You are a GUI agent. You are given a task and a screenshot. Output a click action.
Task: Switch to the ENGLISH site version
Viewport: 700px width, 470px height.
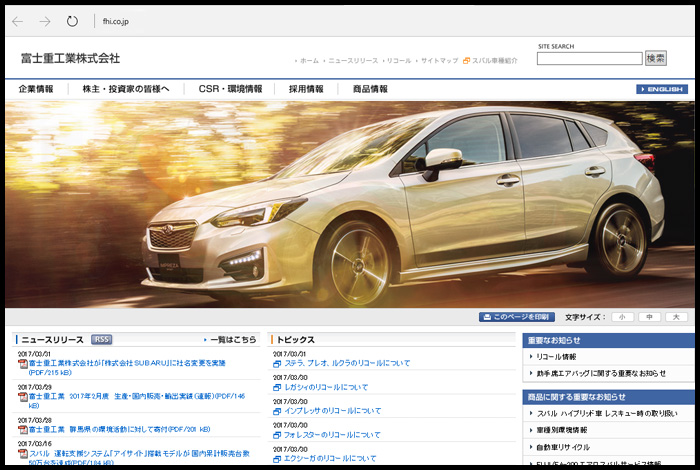click(662, 89)
